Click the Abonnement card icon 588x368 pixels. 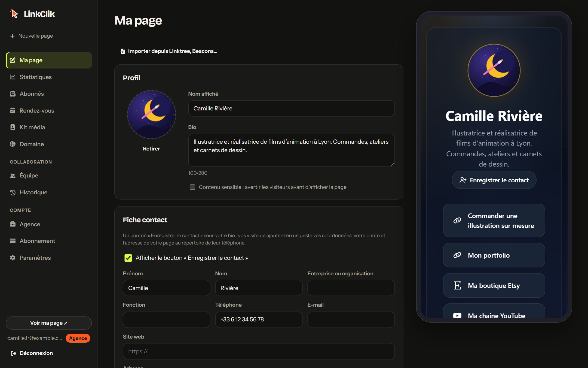[13, 241]
